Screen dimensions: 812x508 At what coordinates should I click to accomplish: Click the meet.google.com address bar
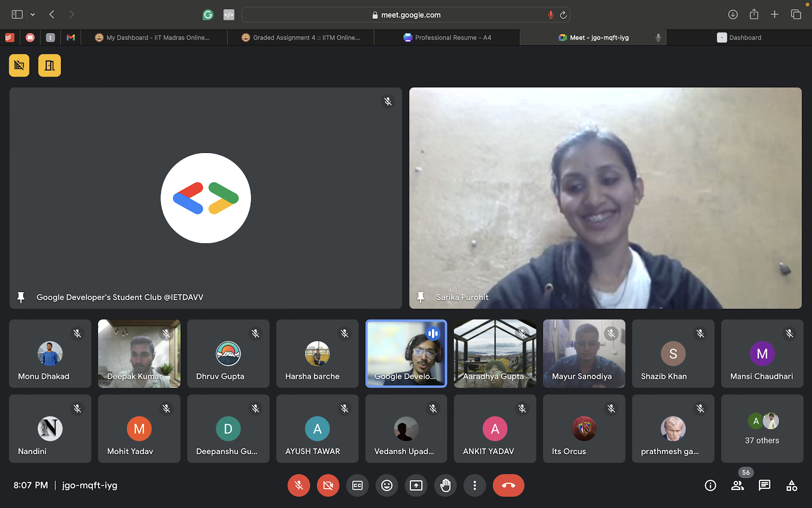(406, 15)
